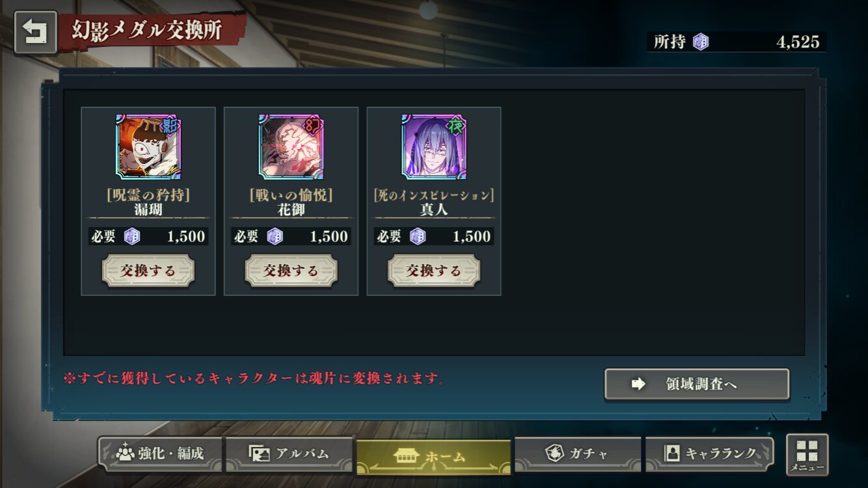Go back using the return arrow icon
The width and height of the screenshot is (868, 488).
[36, 33]
